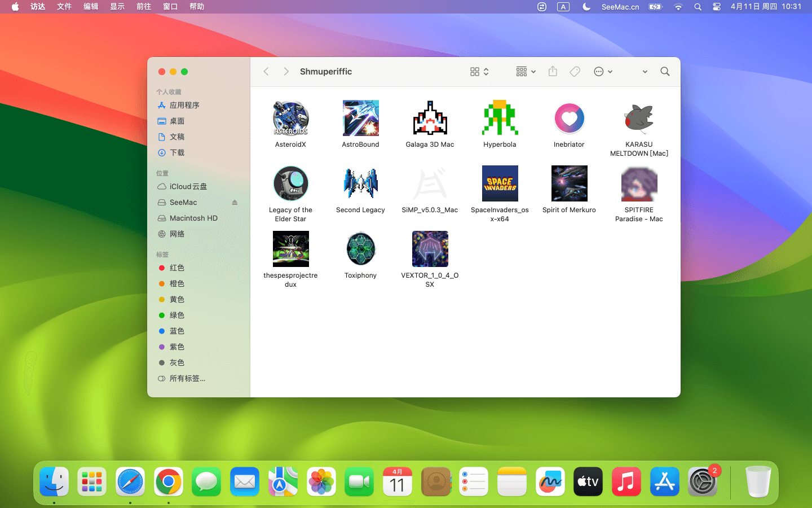The image size is (812, 508).
Task: Open the 前往 menu in menu bar
Action: pos(144,7)
